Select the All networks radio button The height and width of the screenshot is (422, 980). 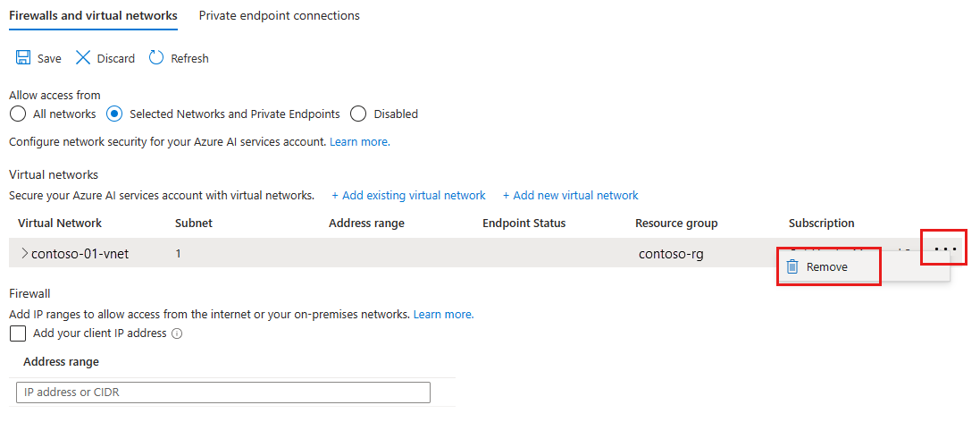click(x=19, y=114)
